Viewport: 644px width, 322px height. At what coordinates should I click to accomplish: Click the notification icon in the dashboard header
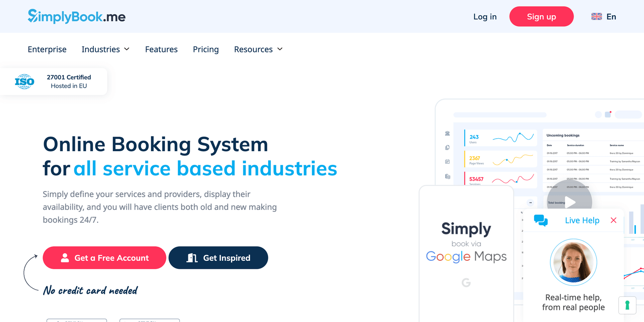pyautogui.click(x=608, y=114)
